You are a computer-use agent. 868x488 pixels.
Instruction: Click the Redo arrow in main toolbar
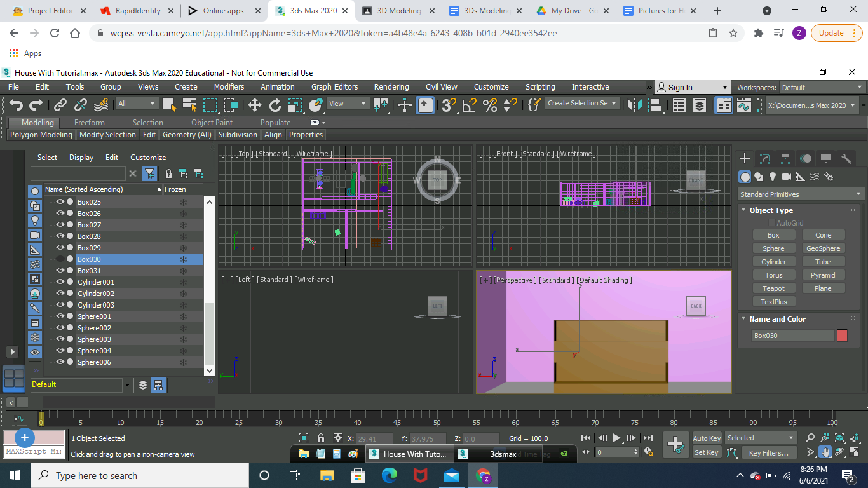[36, 105]
